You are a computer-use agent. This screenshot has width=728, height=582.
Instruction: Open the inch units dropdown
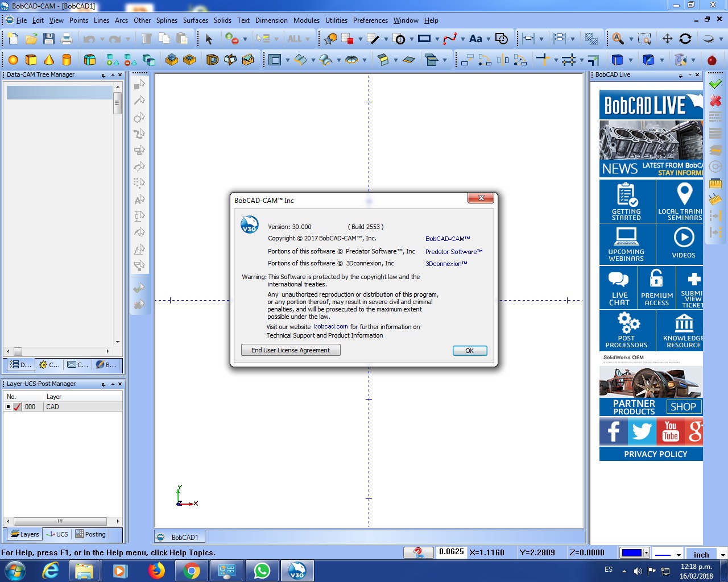[723, 554]
